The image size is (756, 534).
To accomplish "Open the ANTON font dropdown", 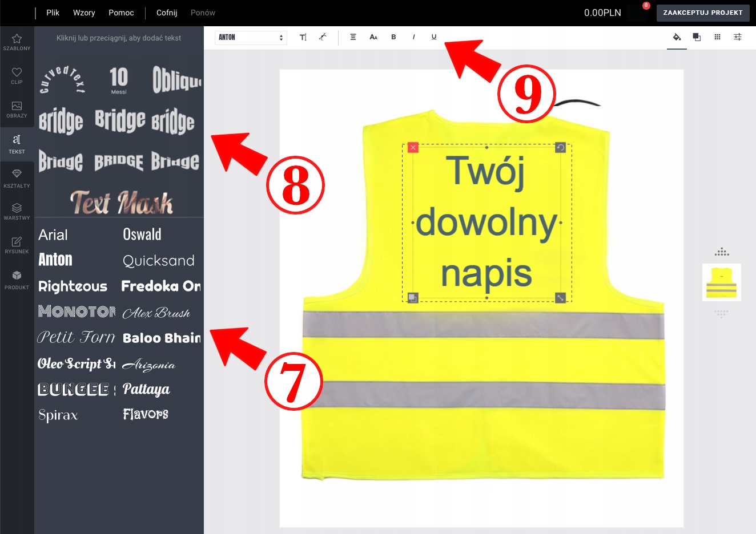I will pos(251,38).
